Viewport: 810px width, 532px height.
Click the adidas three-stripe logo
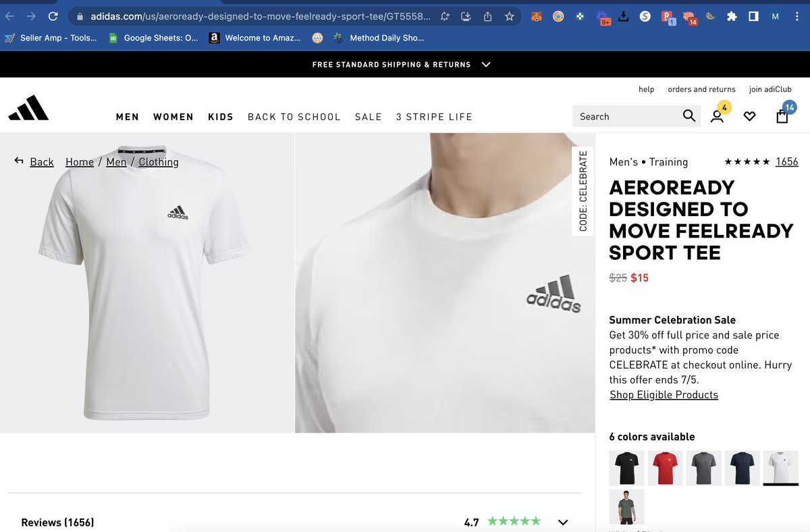tap(28, 108)
